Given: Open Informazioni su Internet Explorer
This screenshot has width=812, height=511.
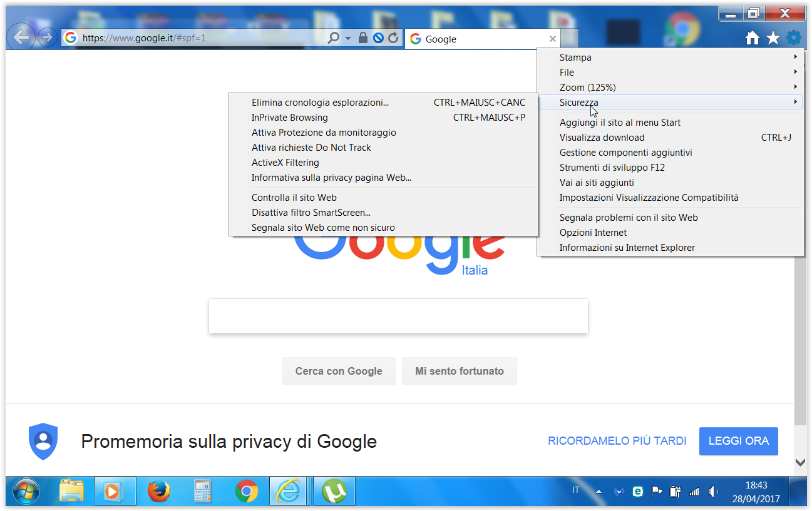Looking at the screenshot, I should point(671,247).
